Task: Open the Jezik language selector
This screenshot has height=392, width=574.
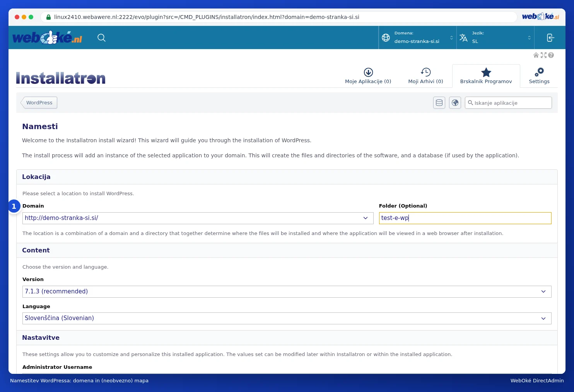Action: [495, 37]
